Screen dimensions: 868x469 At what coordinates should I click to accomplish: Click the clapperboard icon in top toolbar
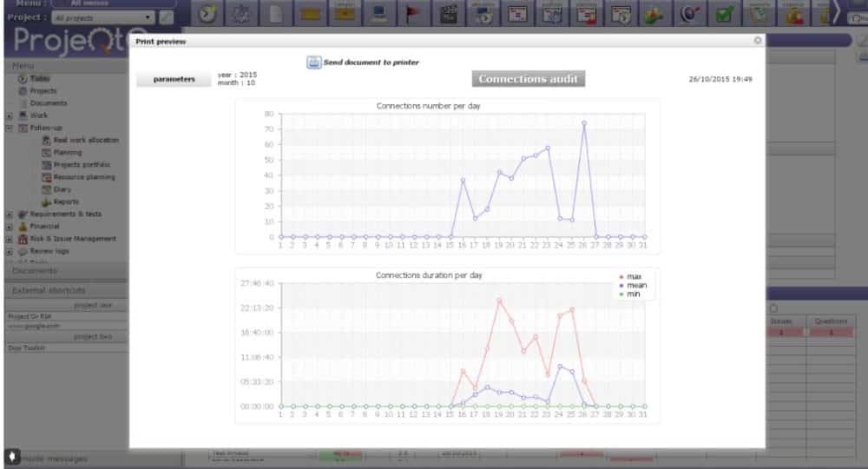point(449,14)
